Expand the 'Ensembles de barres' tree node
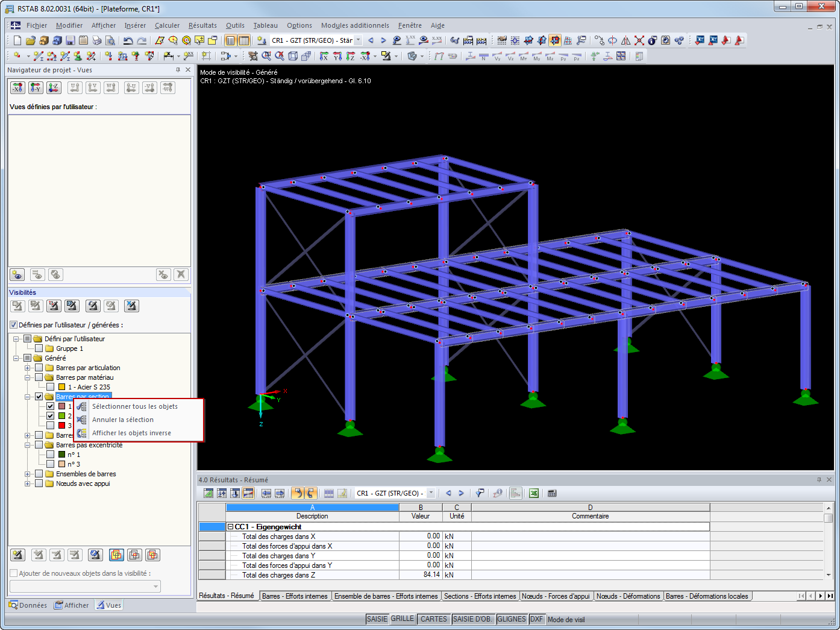This screenshot has width=840, height=630. [27, 474]
